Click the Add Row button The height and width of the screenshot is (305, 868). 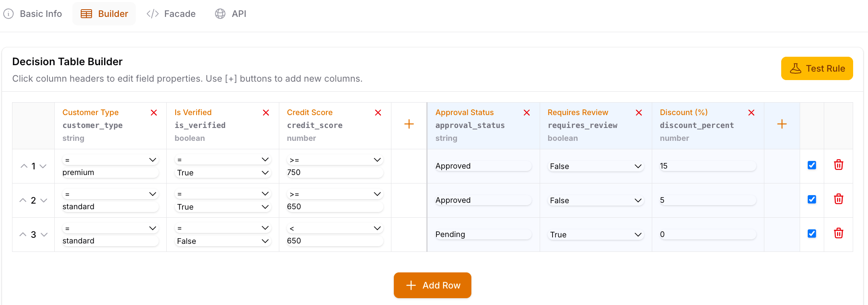tap(432, 285)
